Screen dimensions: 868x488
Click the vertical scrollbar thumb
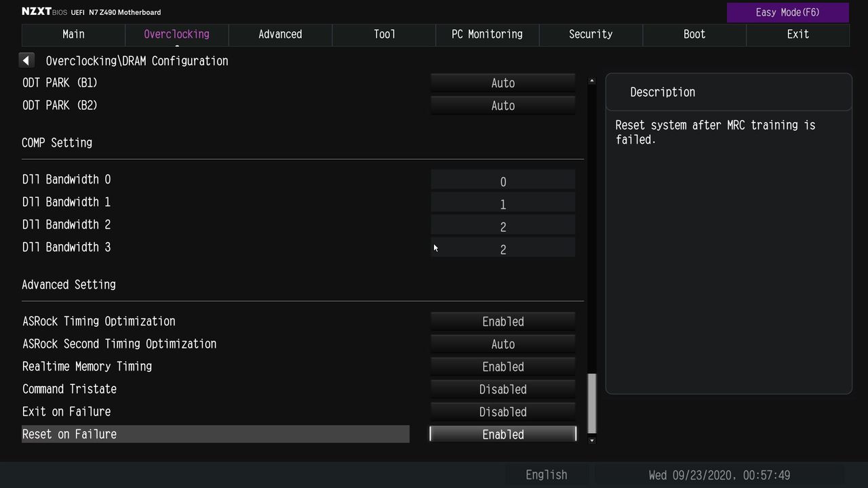pyautogui.click(x=592, y=403)
